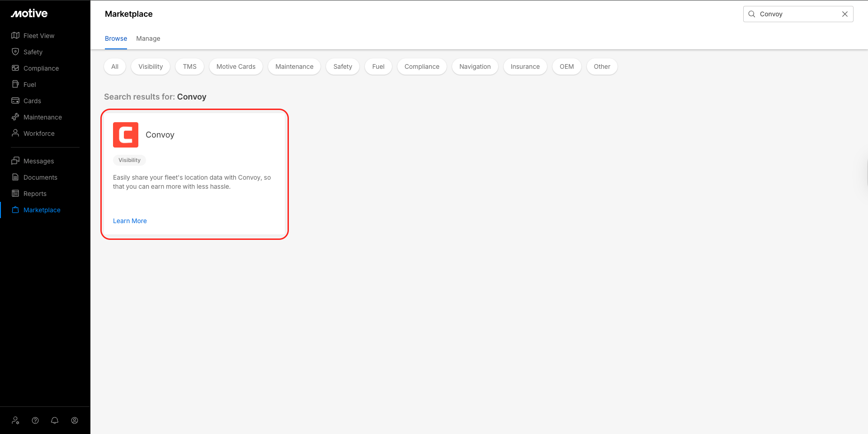Image resolution: width=868 pixels, height=434 pixels.
Task: Switch to the Browse tab
Action: [x=116, y=38]
